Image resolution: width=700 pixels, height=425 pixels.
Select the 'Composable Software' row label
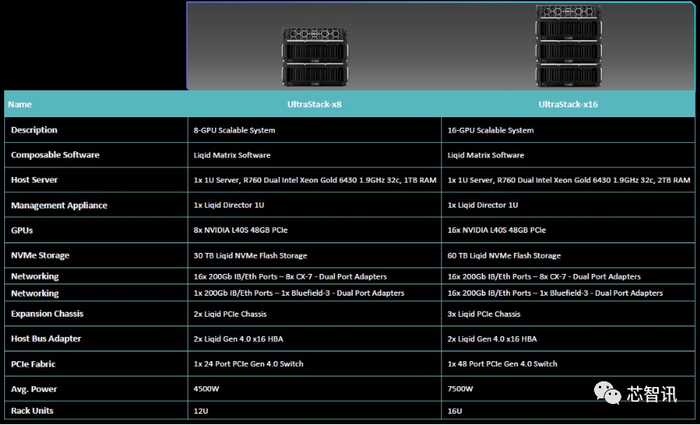(55, 155)
